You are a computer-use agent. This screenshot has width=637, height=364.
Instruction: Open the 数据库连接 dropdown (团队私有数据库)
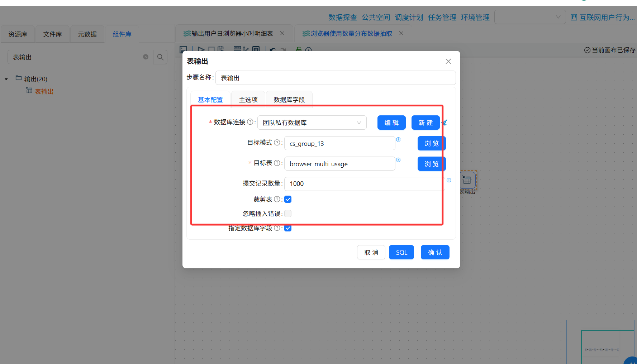pyautogui.click(x=312, y=123)
